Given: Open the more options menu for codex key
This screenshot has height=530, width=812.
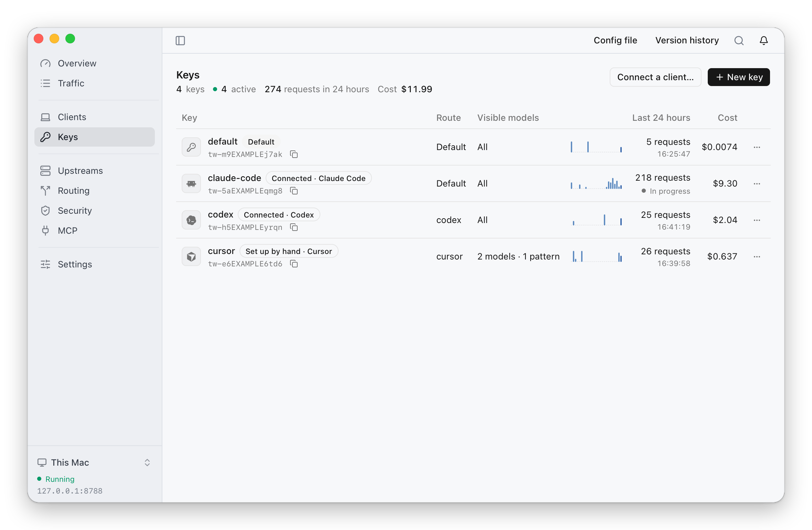Looking at the screenshot, I should tap(757, 220).
